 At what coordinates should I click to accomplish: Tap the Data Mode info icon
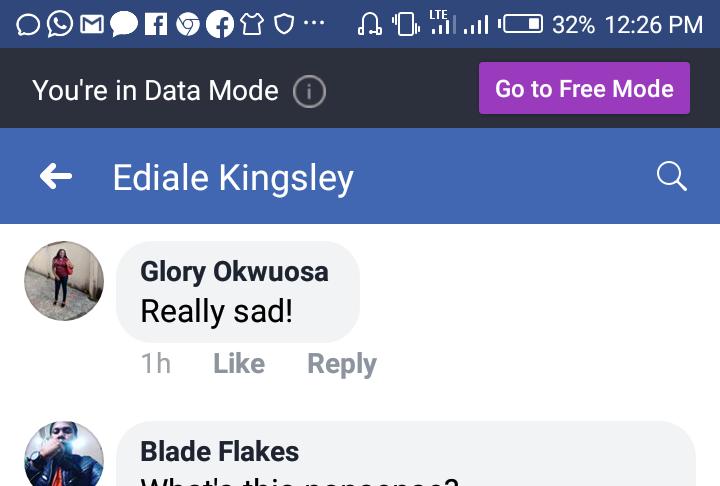[x=309, y=92]
